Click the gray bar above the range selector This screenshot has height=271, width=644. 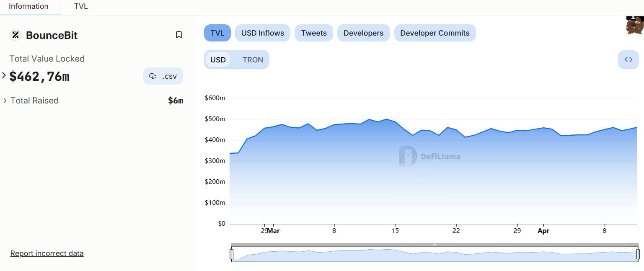[x=435, y=245]
